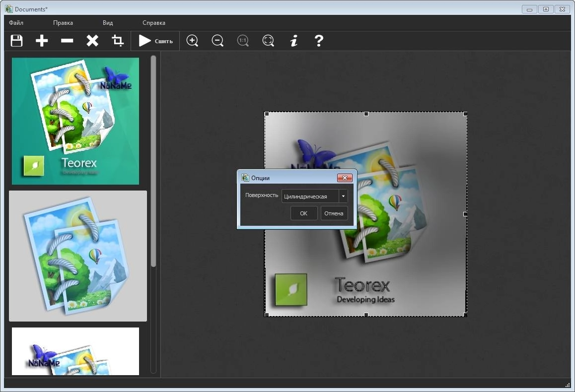Click the Save floppy disk icon
This screenshot has width=575, height=392.
click(16, 41)
